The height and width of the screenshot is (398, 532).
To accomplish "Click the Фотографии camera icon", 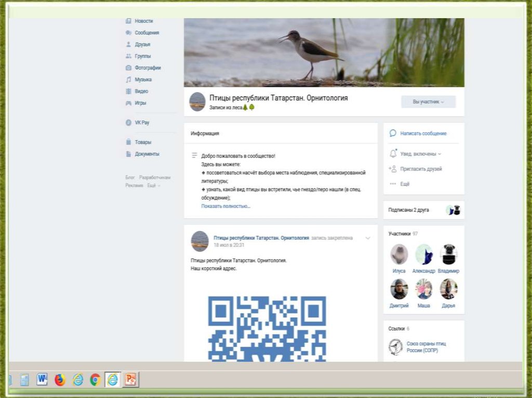I will [x=128, y=68].
